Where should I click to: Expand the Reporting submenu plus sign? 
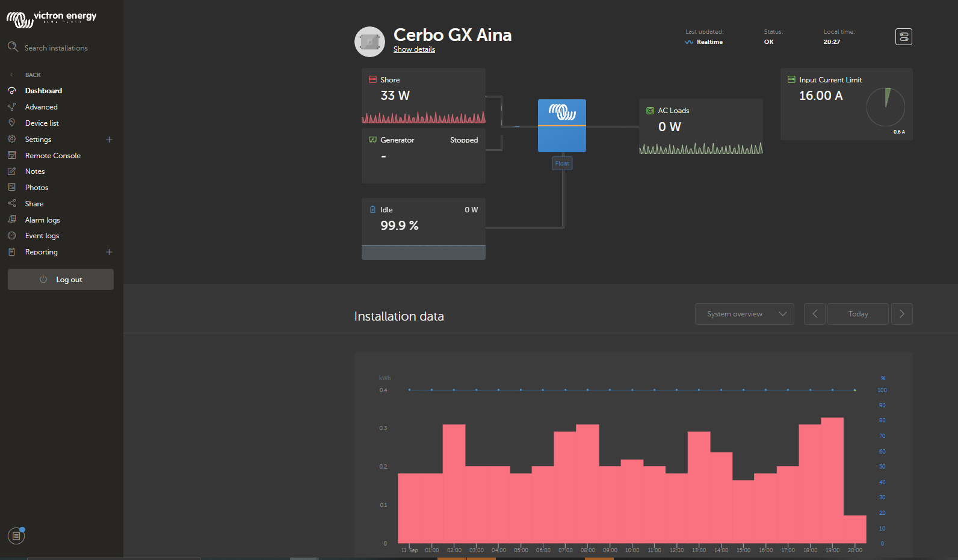tap(109, 252)
